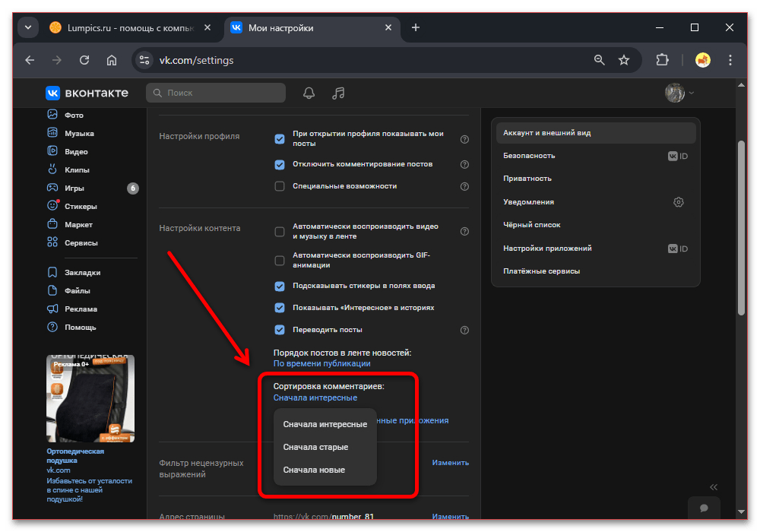Viewport: 760px width, 532px height.
Task: Open 'Настройки приложений' section
Action: [x=596, y=248]
